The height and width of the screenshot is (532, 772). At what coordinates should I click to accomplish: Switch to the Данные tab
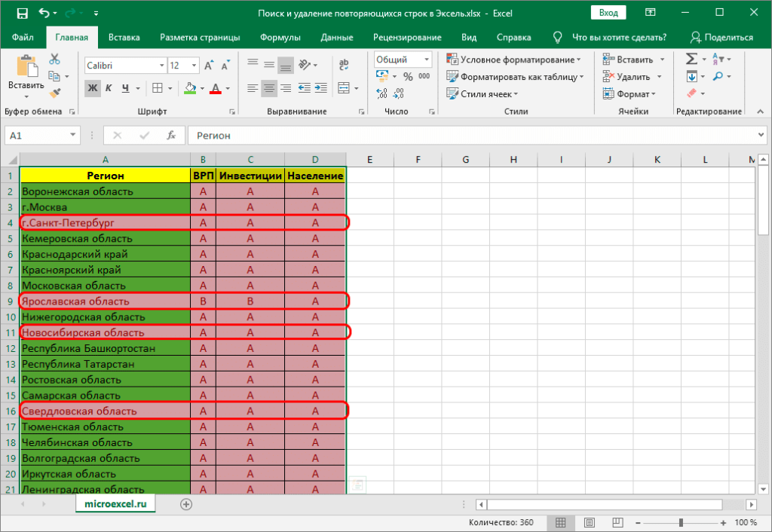337,38
